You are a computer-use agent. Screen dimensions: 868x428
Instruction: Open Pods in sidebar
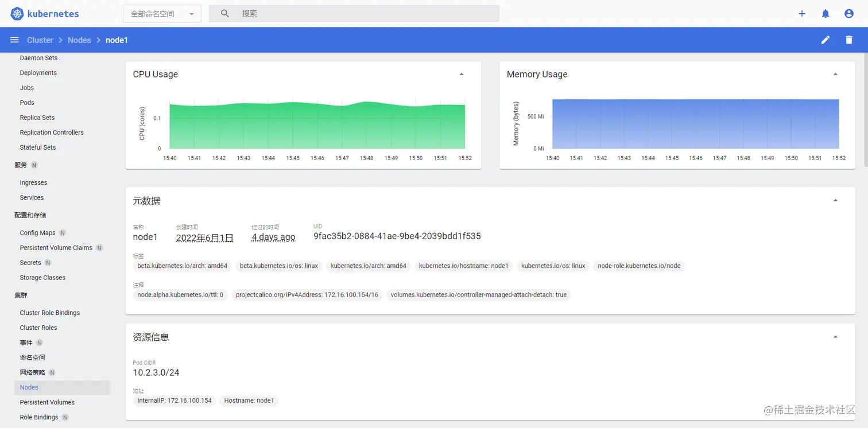pos(27,103)
